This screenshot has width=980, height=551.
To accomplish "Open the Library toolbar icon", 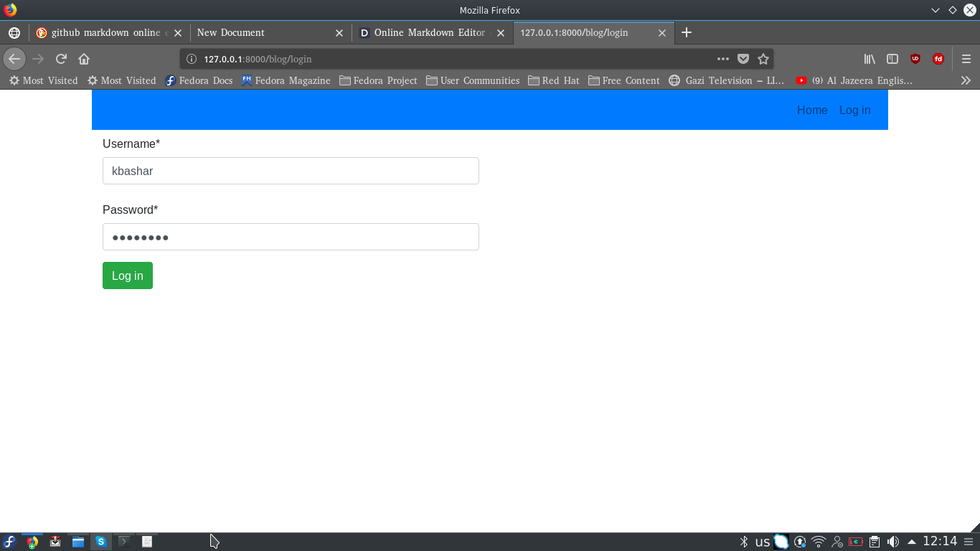I will 870,59.
